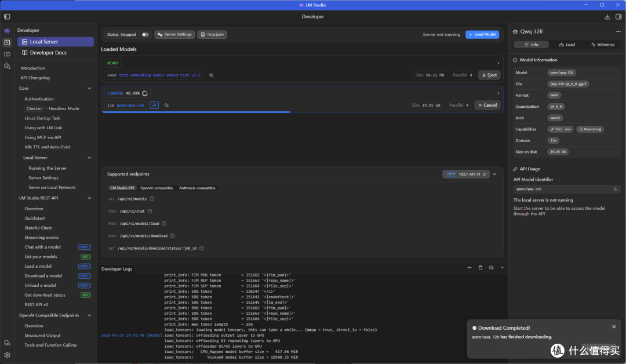626x364 pixels.
Task: Expand the READY embedding model card chevron
Action: [x=498, y=63]
